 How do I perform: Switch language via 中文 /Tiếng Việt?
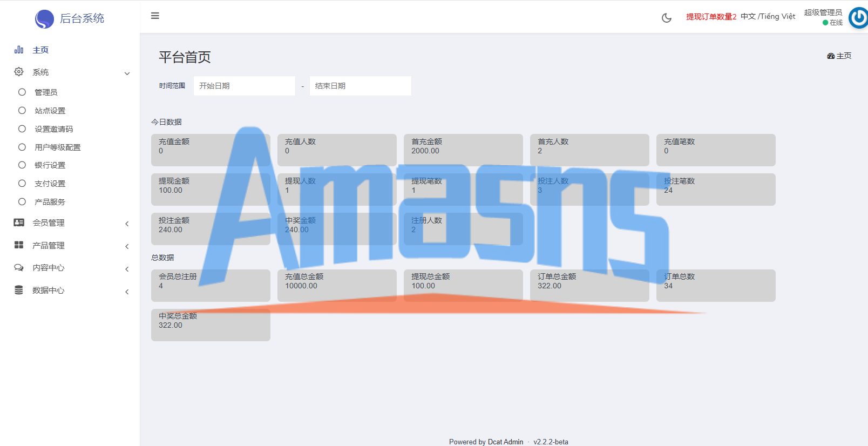pos(768,16)
